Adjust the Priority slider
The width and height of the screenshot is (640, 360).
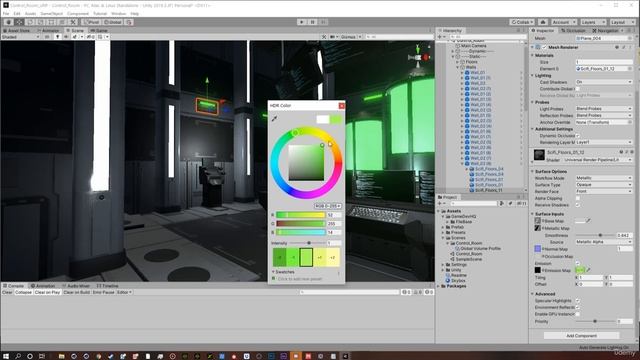pyautogui.click(x=595, y=322)
